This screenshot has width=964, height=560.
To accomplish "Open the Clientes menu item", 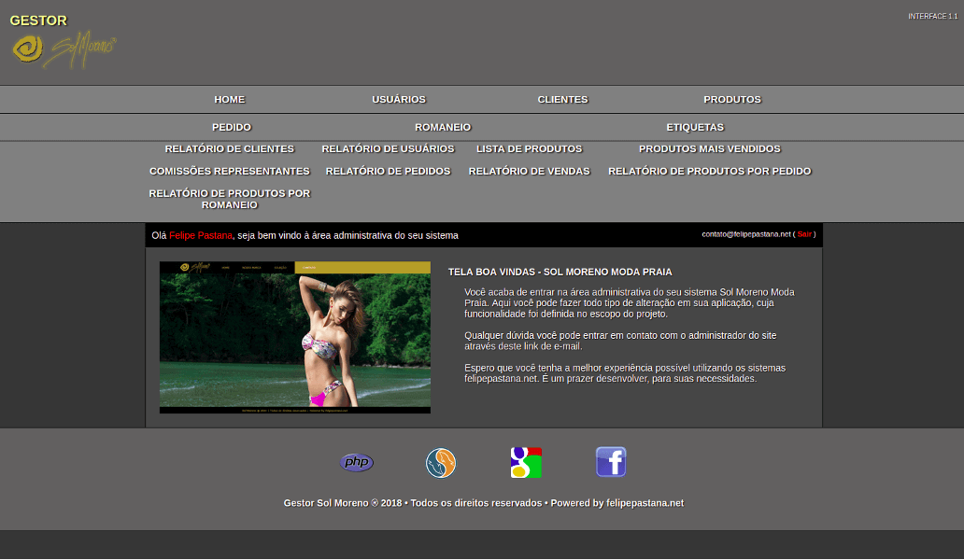I will click(562, 100).
